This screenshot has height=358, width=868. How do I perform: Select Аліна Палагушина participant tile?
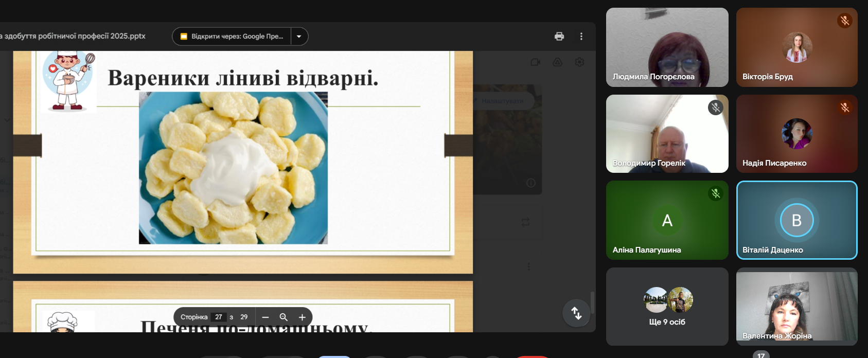tap(667, 220)
